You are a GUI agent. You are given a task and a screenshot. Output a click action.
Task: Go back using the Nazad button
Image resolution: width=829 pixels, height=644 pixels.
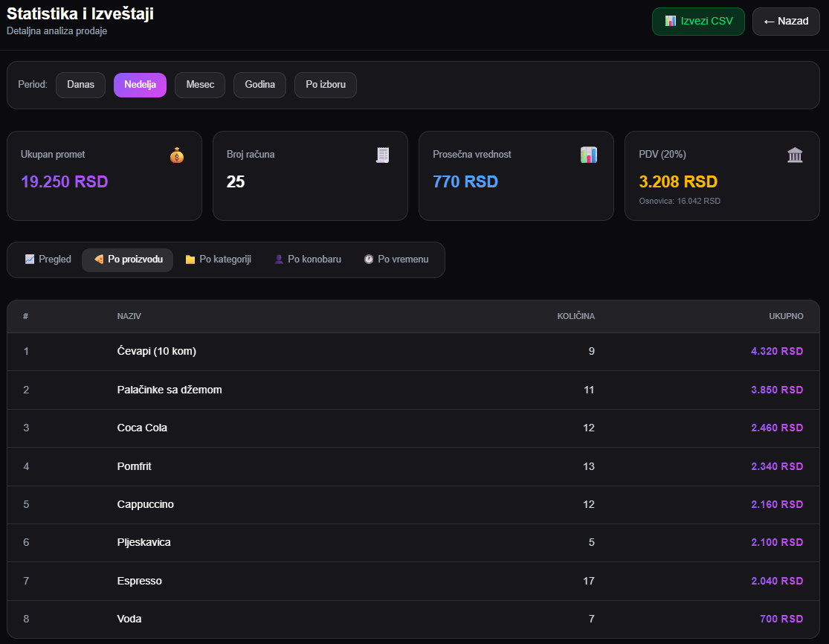click(786, 22)
